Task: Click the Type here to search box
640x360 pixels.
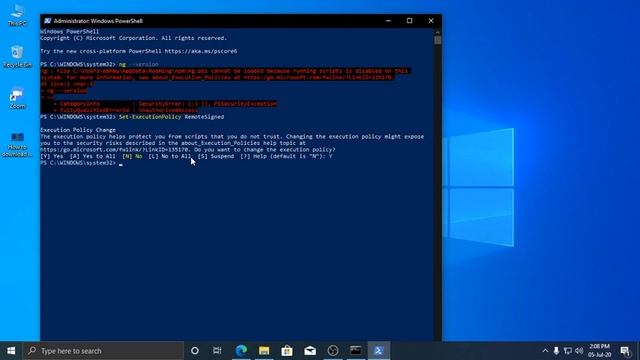Action: click(x=103, y=351)
